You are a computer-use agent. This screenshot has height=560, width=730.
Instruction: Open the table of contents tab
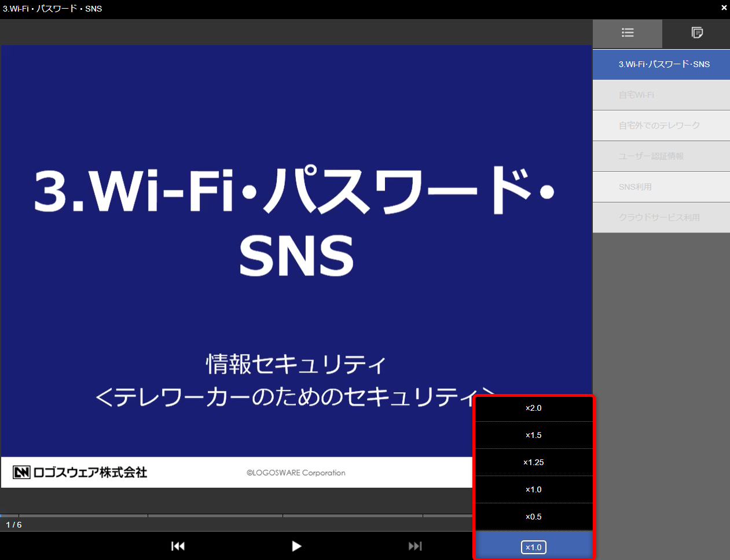point(628,33)
